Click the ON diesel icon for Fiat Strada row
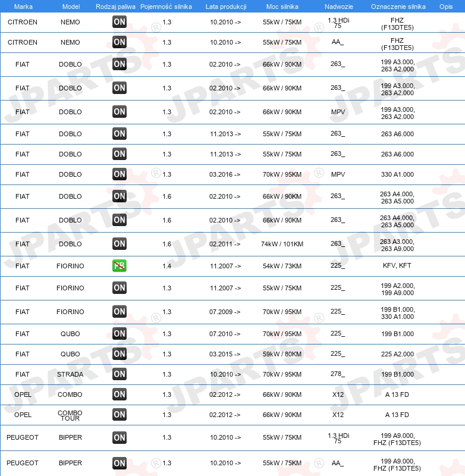Viewport: 465px width, 476px height. [119, 374]
